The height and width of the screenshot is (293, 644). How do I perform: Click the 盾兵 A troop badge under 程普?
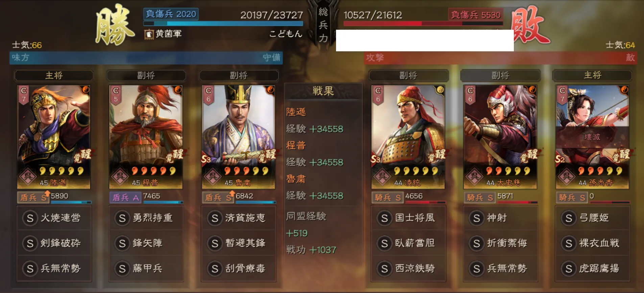click(125, 197)
